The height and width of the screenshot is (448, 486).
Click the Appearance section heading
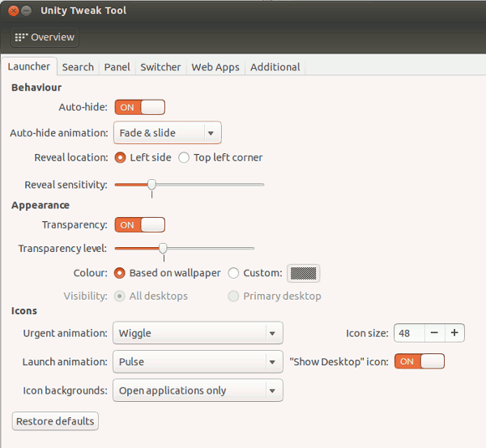tap(40, 205)
